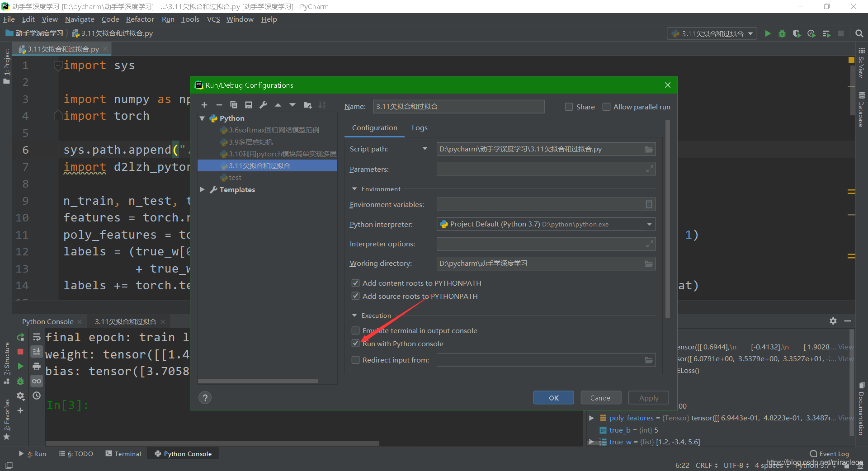Check the Share checkbox
The height and width of the screenshot is (471, 868).
tap(569, 107)
